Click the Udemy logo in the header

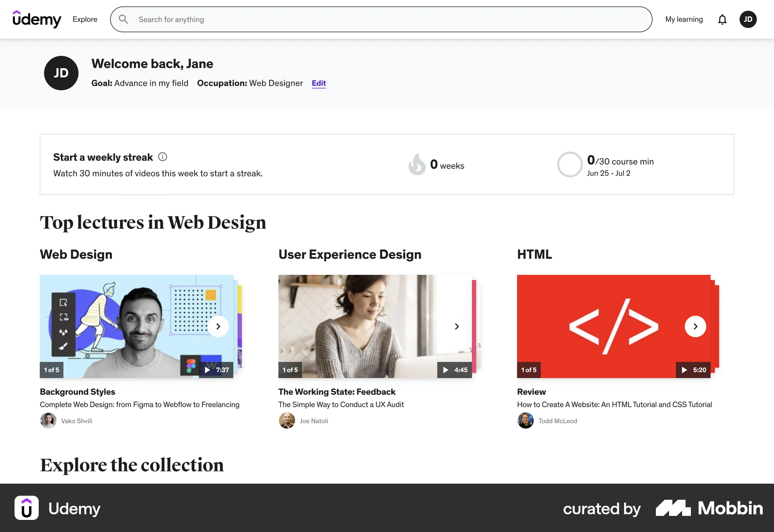37,19
